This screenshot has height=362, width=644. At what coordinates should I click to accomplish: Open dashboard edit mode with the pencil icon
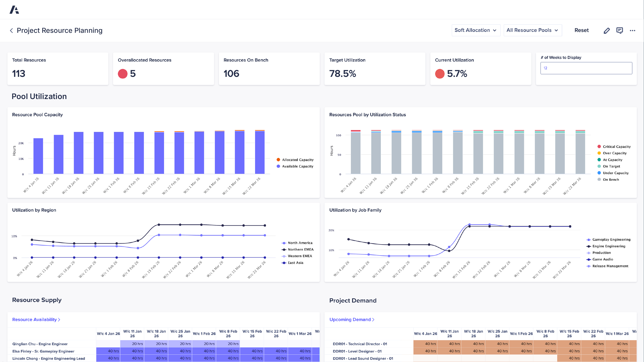(x=607, y=30)
